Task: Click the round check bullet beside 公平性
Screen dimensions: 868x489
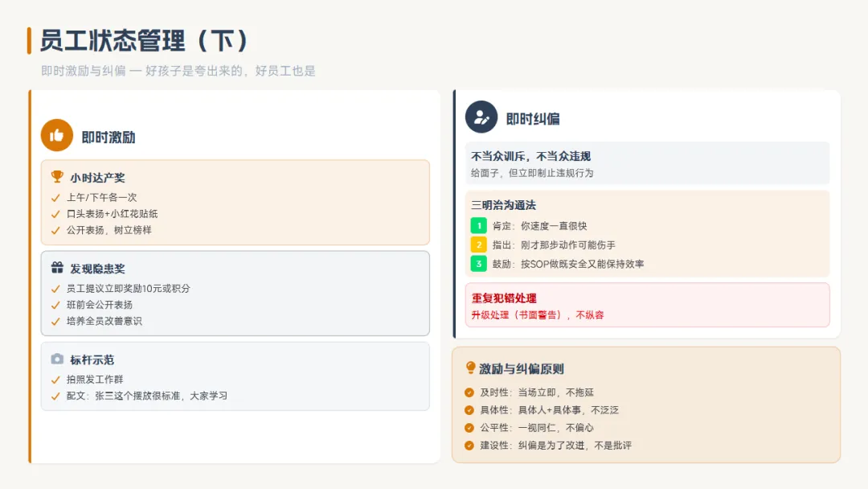Action: pos(469,428)
